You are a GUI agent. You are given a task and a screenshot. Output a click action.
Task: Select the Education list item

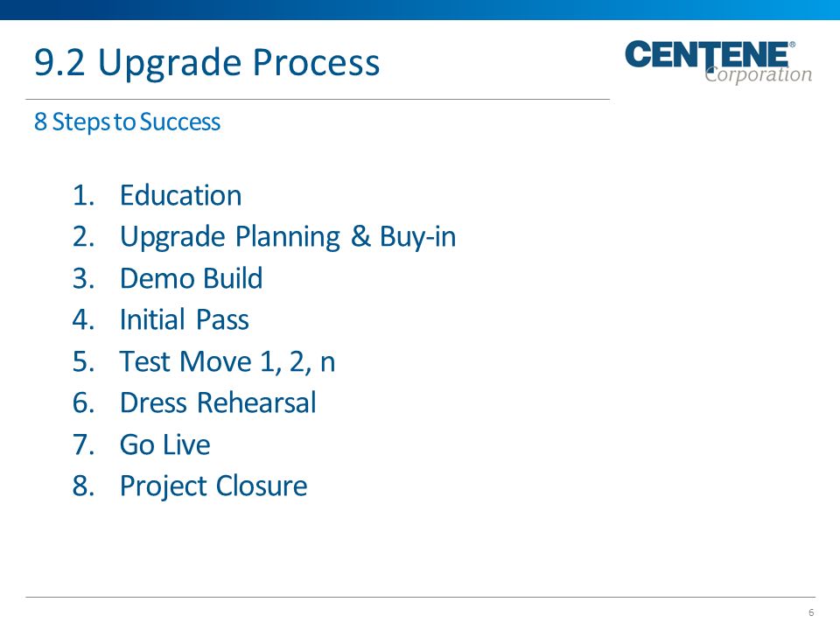click(x=180, y=195)
